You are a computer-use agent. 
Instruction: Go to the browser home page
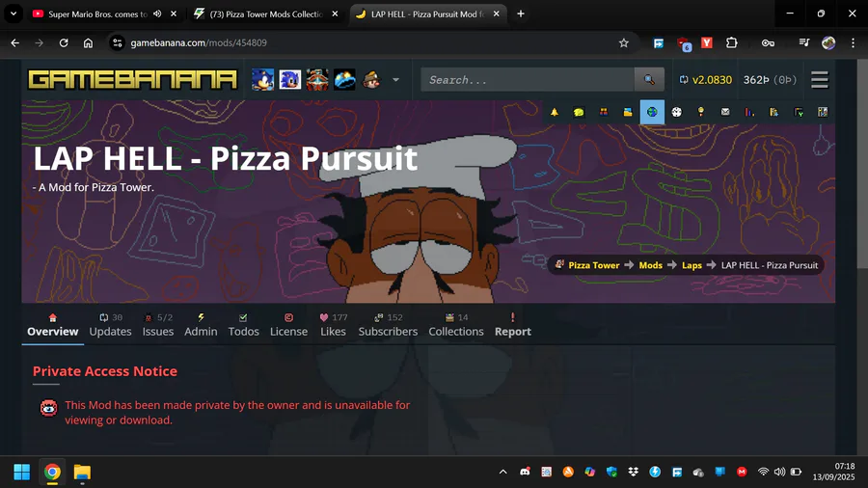[88, 42]
